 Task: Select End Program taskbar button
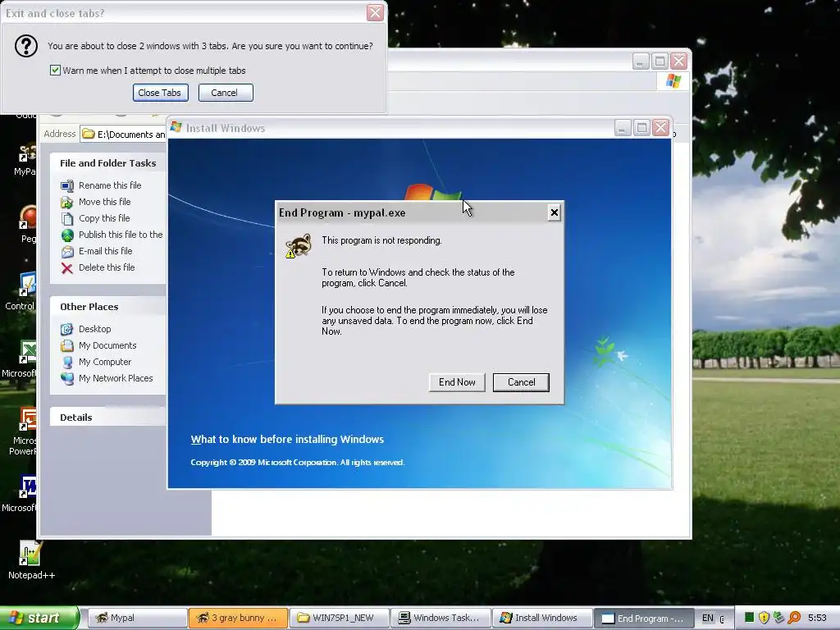[x=644, y=619]
